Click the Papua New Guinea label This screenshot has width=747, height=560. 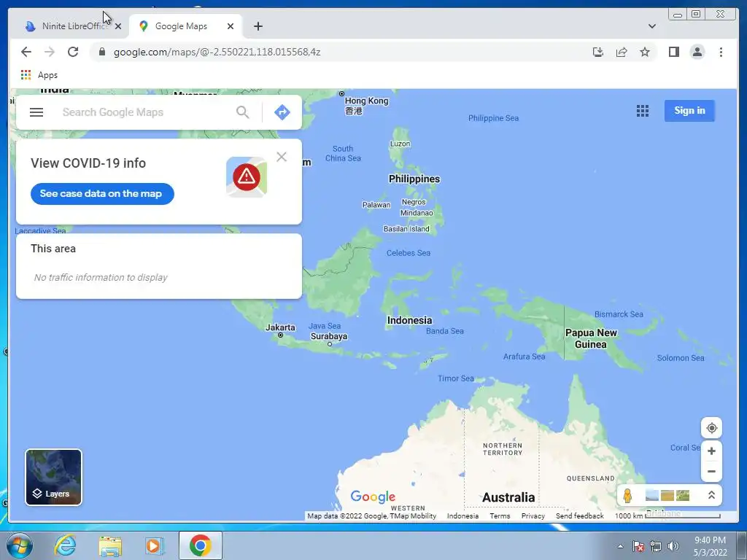tap(591, 338)
